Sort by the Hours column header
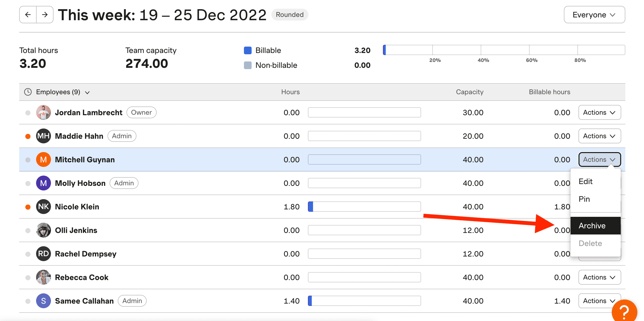The width and height of the screenshot is (644, 321). click(290, 92)
